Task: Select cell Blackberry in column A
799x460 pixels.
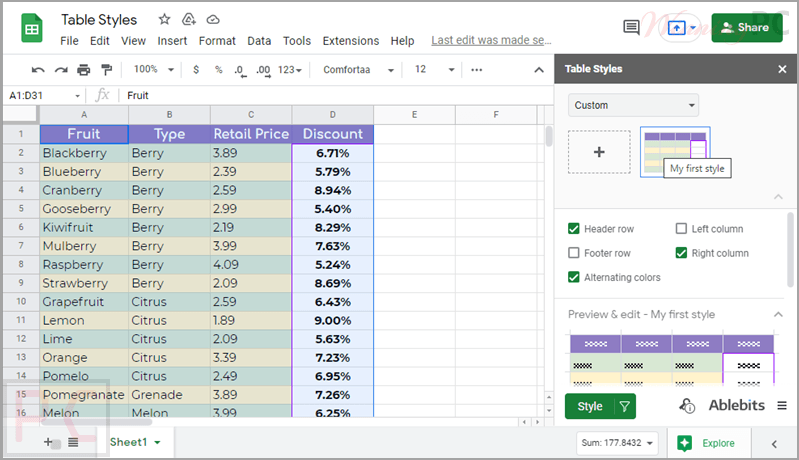Action: point(84,153)
